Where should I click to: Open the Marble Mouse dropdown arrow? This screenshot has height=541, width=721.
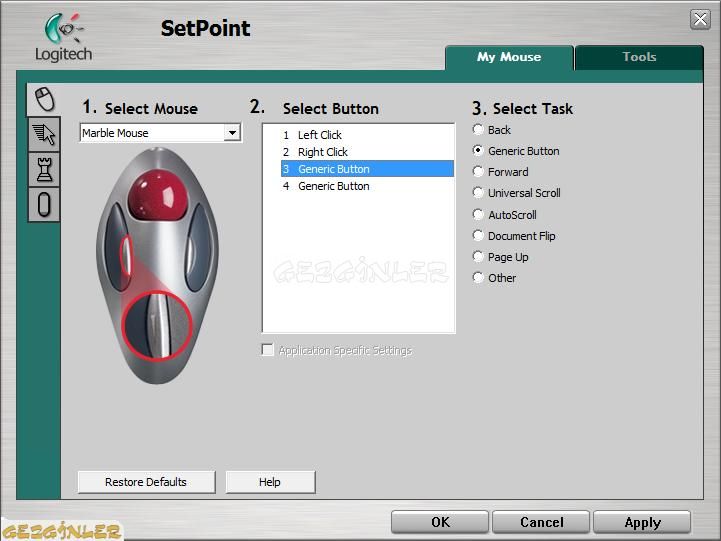point(232,133)
